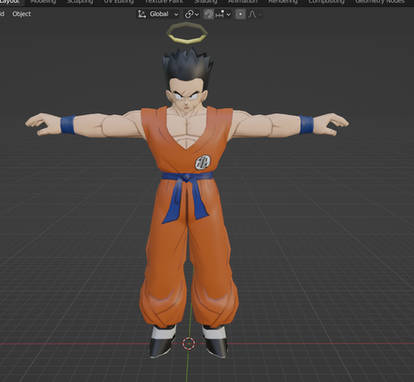414x382 pixels.
Task: Open the pivot point dropdown
Action: [x=192, y=14]
